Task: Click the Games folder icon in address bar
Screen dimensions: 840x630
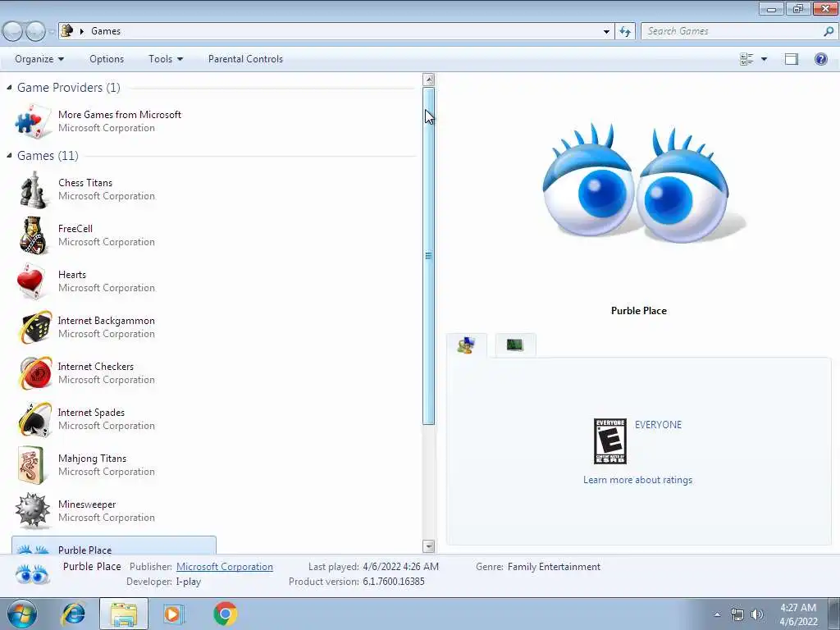Action: 67,30
